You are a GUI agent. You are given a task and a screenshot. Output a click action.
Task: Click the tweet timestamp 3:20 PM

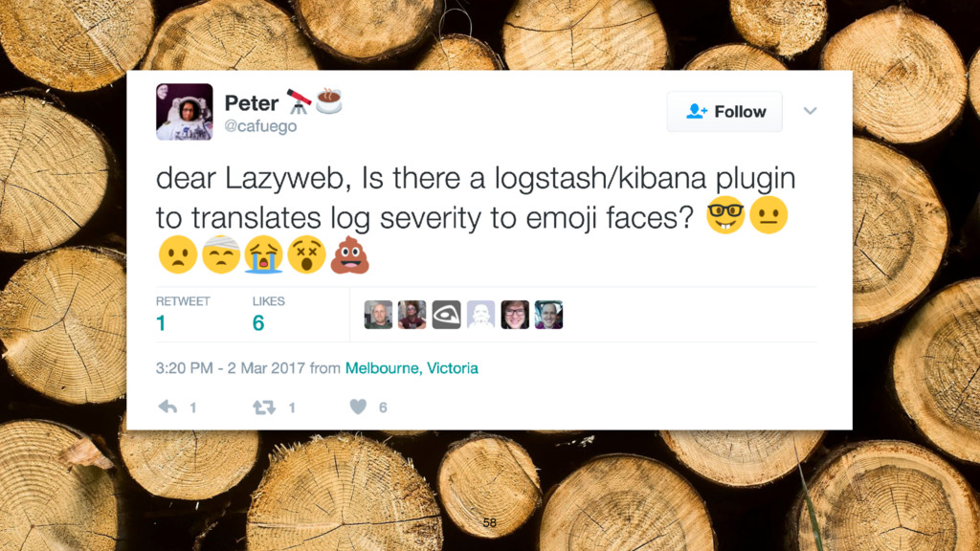pyautogui.click(x=184, y=368)
